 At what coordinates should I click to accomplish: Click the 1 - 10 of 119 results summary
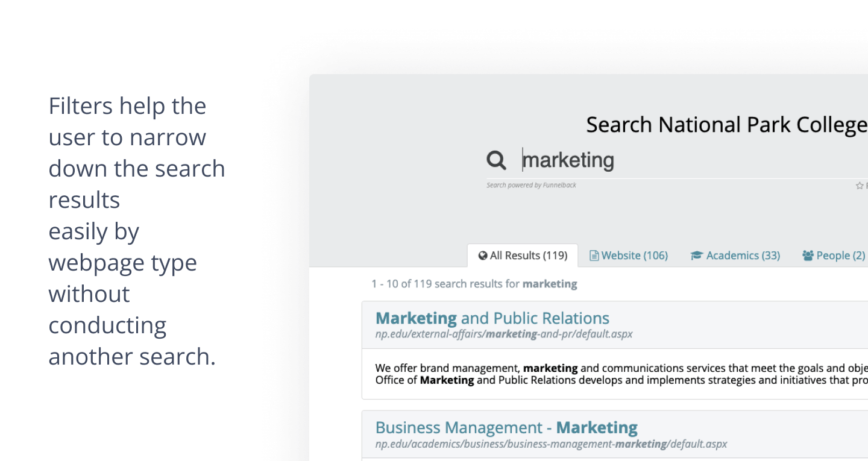click(x=474, y=283)
